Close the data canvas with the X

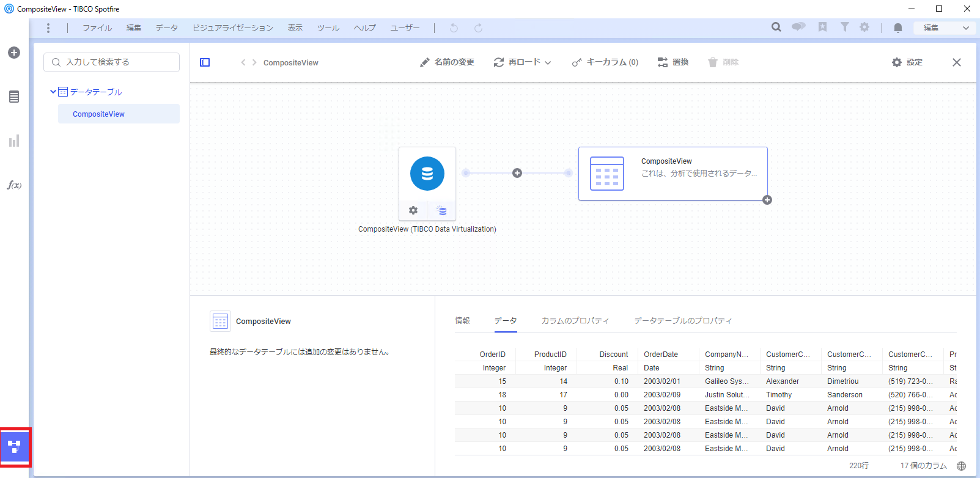tap(957, 62)
